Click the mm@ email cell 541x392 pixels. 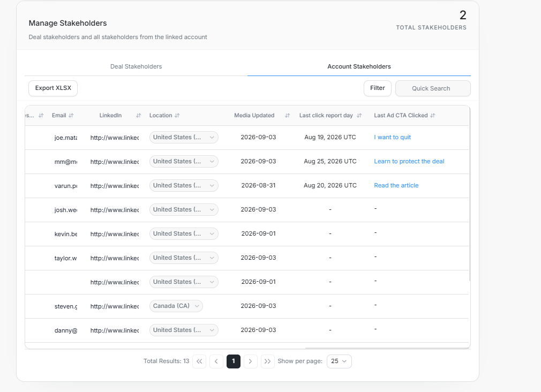(x=66, y=162)
